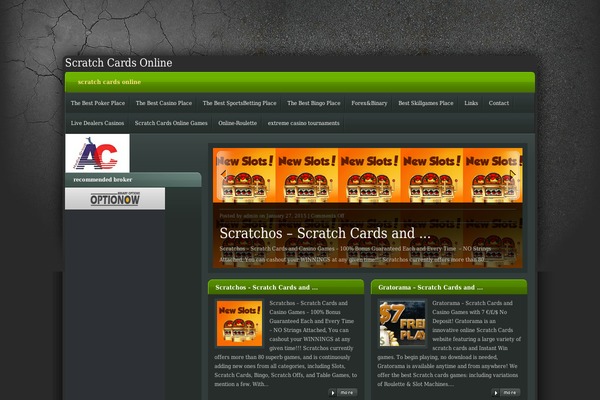Open The Best Bingo Place menu item
The image size is (600, 400).
pyautogui.click(x=314, y=103)
